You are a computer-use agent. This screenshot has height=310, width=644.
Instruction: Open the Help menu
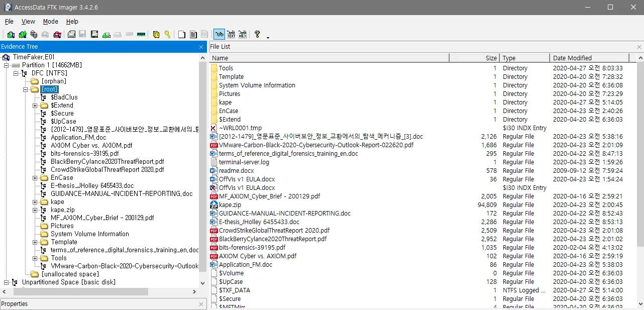coord(72,22)
